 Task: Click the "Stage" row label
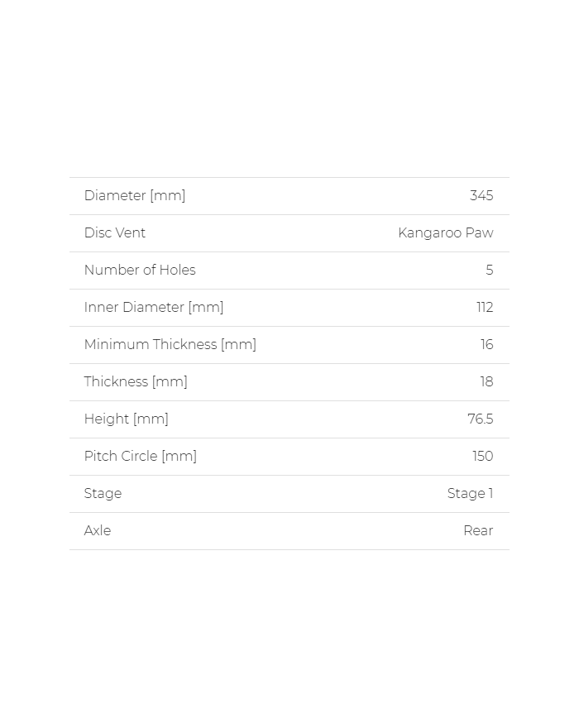[x=103, y=494]
